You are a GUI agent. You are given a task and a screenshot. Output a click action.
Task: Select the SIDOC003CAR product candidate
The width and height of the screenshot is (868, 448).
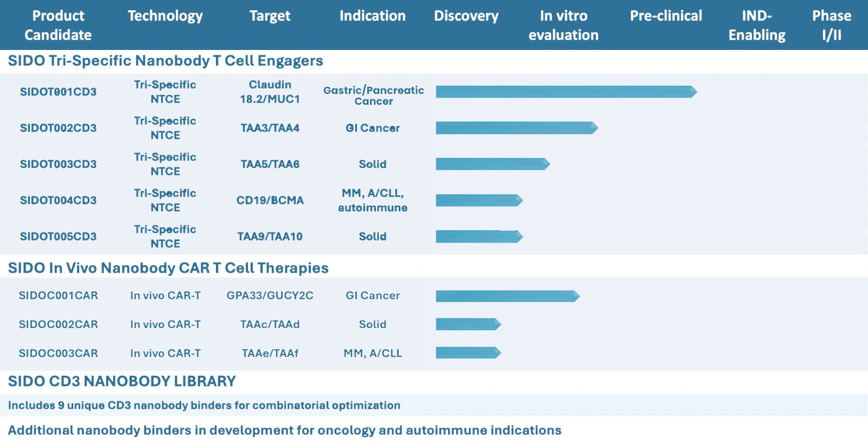pos(58,353)
